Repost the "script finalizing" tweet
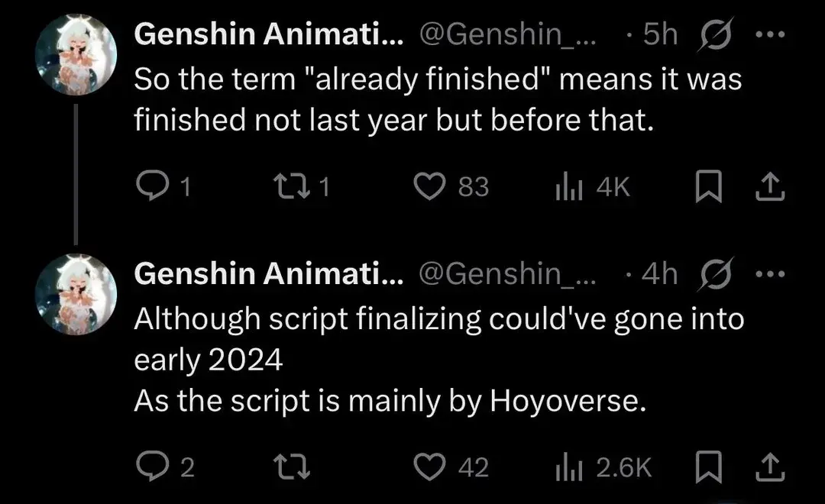Screen dimensions: 825x504 (x=293, y=467)
